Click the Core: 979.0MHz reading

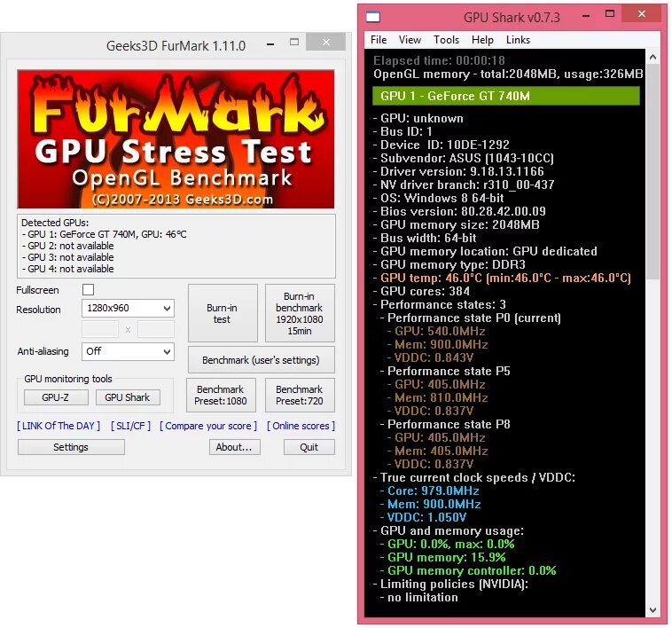tap(430, 491)
